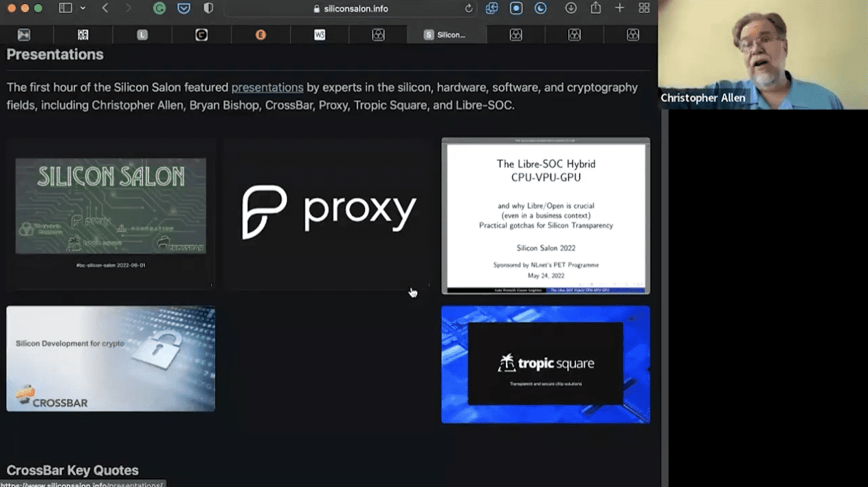
Task: Select the Silicon Salon tab
Action: pos(446,34)
